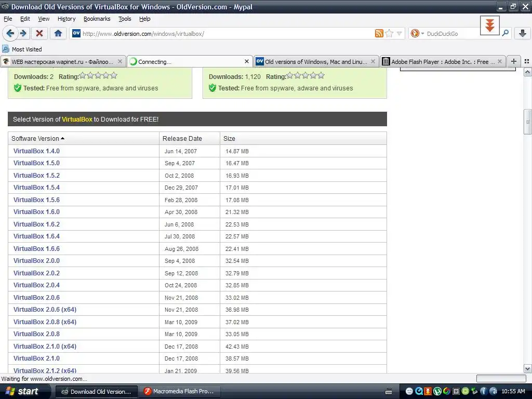Screen dimensions: 532x399
Task: Close the wapinet.ru tab
Action: pos(120,61)
